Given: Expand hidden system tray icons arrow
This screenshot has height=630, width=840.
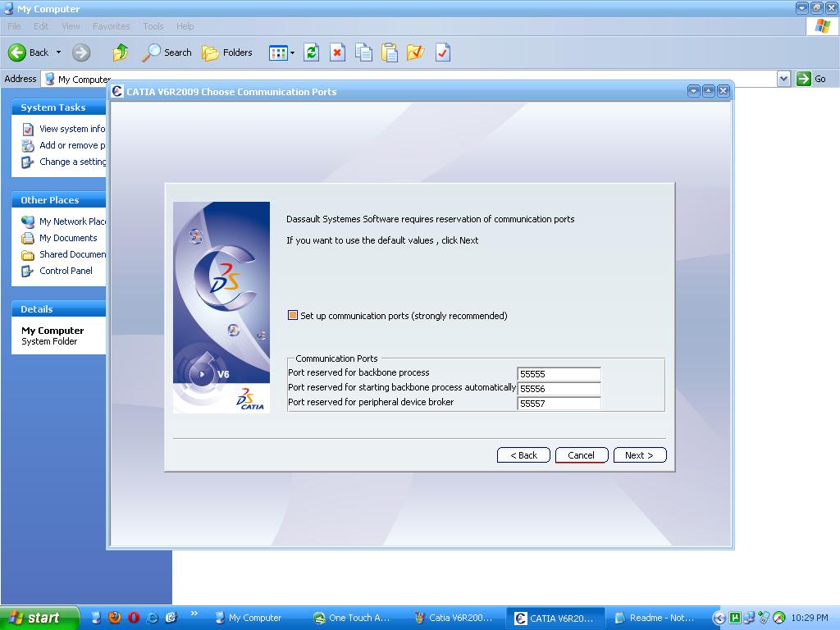Looking at the screenshot, I should [719, 619].
